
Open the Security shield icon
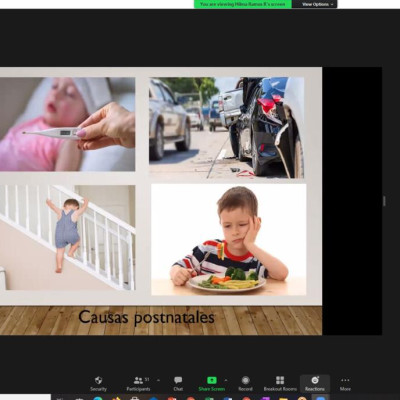tap(98, 380)
